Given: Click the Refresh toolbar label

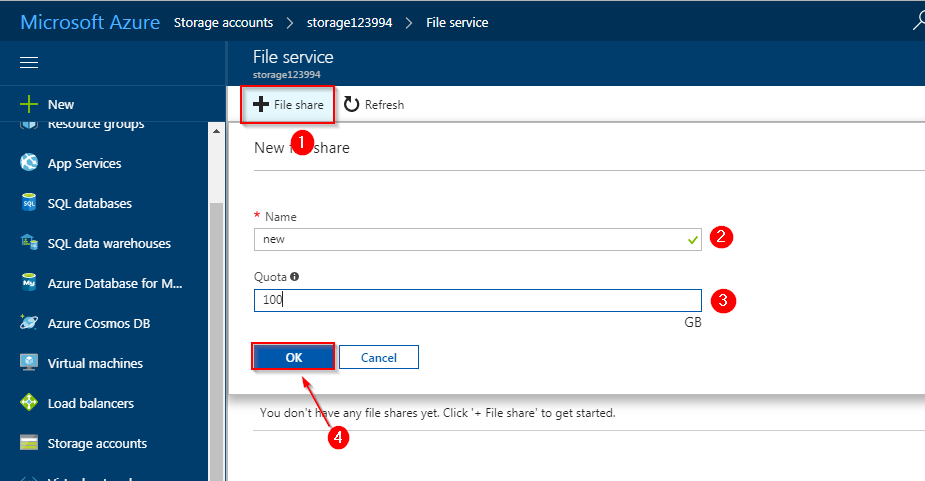Looking at the screenshot, I should (384, 105).
